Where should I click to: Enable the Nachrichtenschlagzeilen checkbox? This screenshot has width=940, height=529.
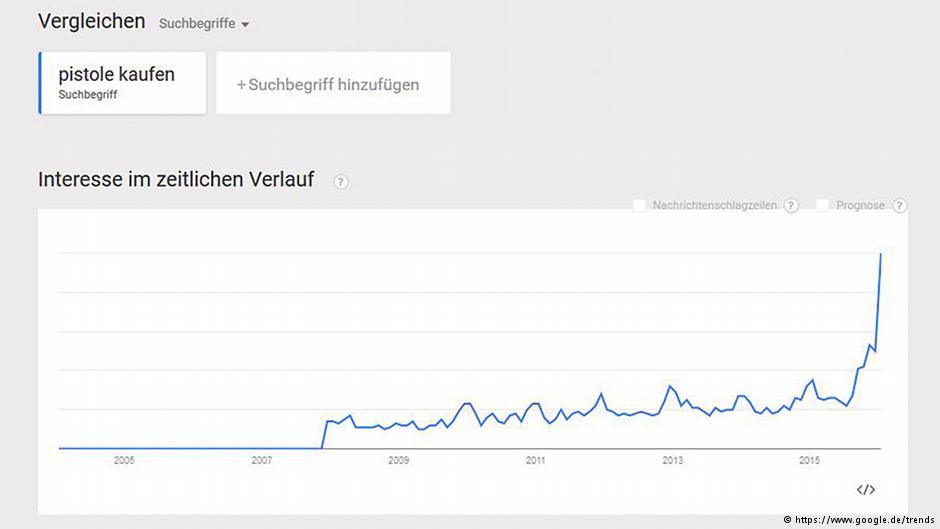tap(640, 205)
